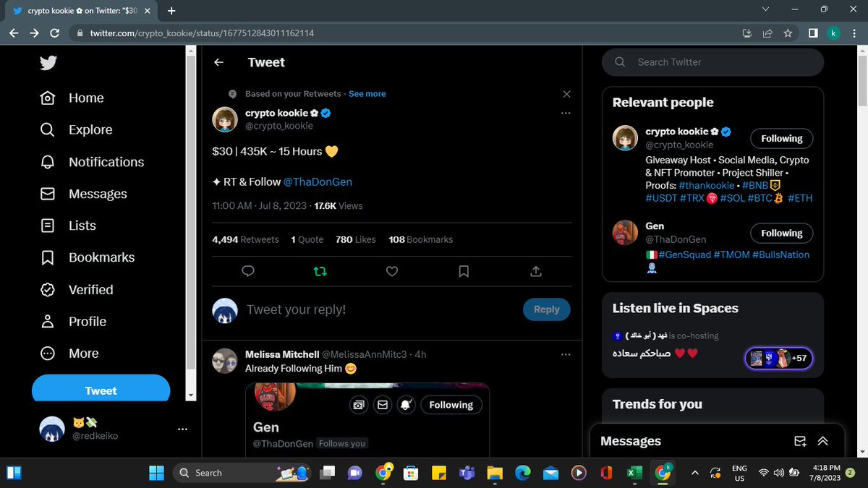Open Chrome's three-dot menu
868x488 pixels.
tap(854, 33)
